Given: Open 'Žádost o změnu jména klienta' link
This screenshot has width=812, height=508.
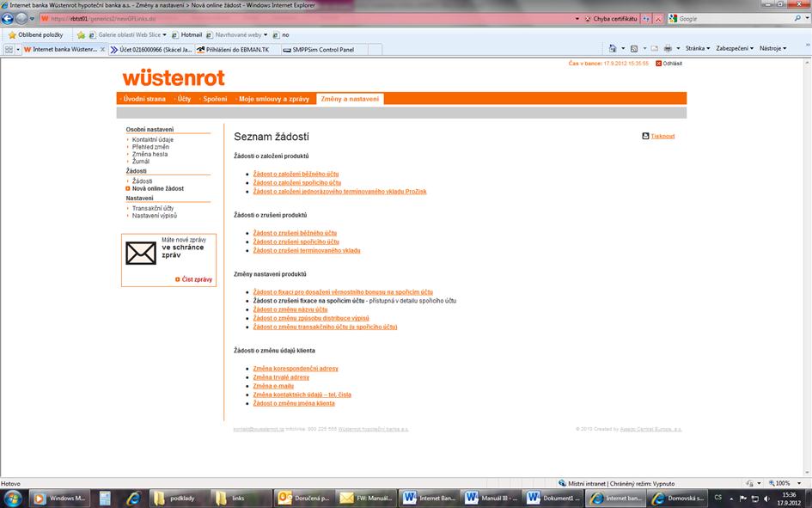Looking at the screenshot, I should click(x=294, y=403).
